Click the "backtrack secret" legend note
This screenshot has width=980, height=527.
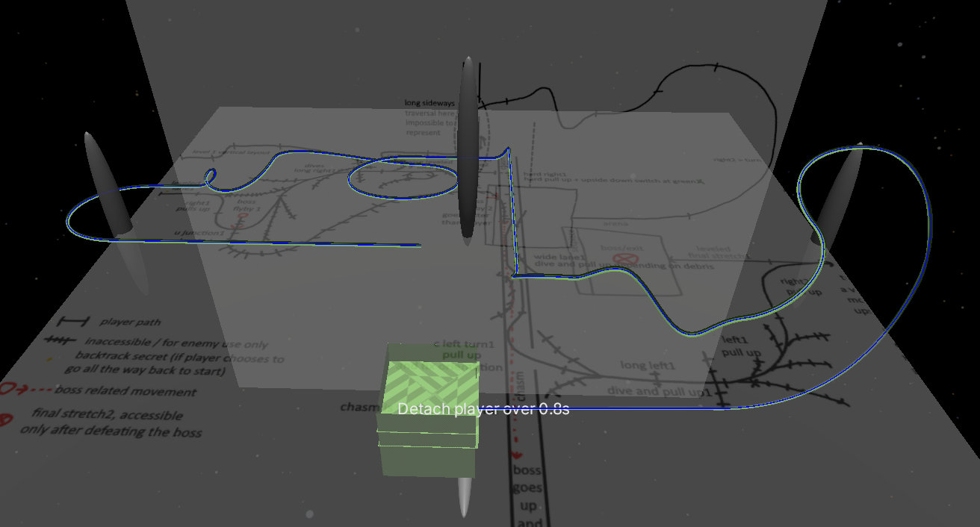(x=179, y=364)
